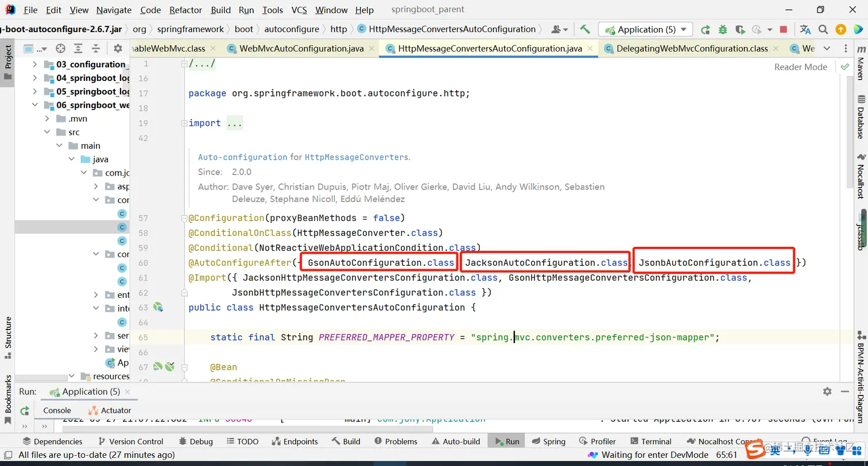Open the Version Control tool window

pyautogui.click(x=131, y=441)
